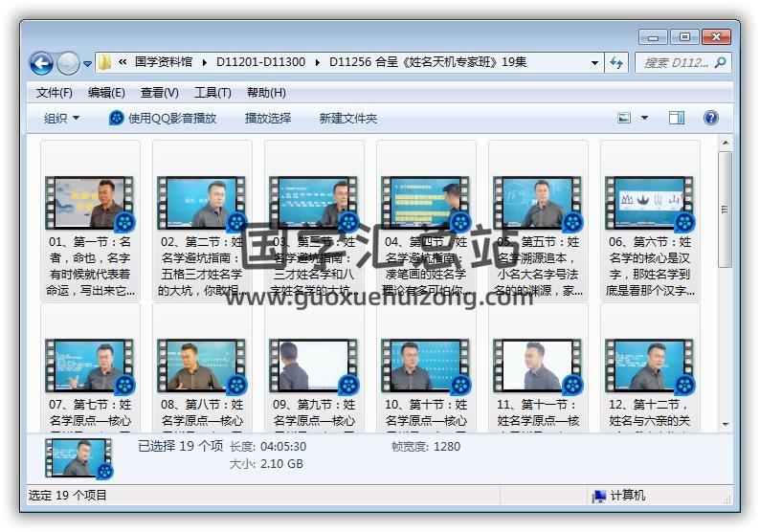Expand the view options dropdown arrow
Image resolution: width=760 pixels, height=532 pixels.
tap(644, 118)
